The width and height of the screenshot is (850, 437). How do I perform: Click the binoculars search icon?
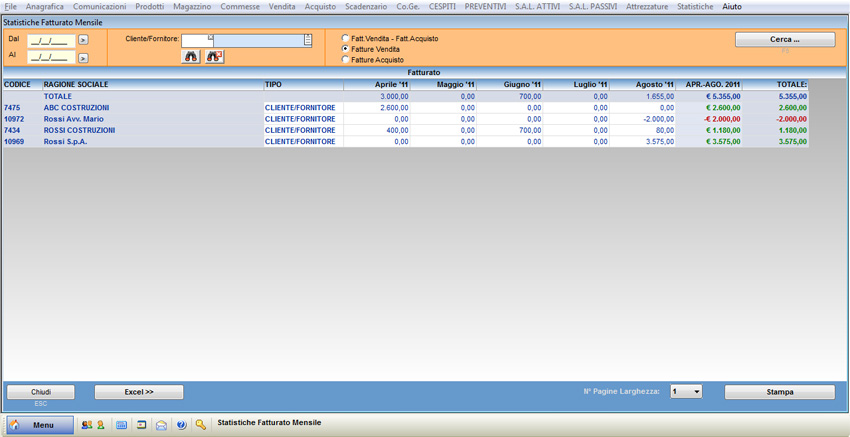pyautogui.click(x=191, y=57)
